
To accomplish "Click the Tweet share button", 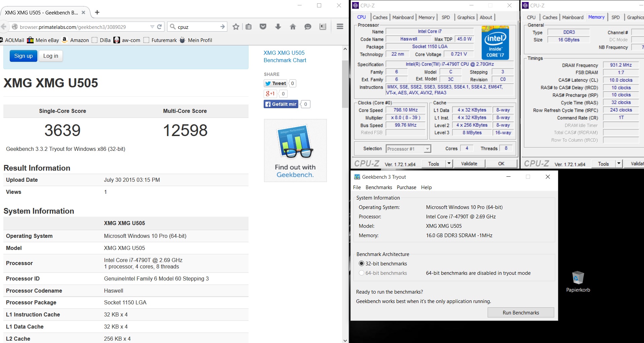I will 275,83.
